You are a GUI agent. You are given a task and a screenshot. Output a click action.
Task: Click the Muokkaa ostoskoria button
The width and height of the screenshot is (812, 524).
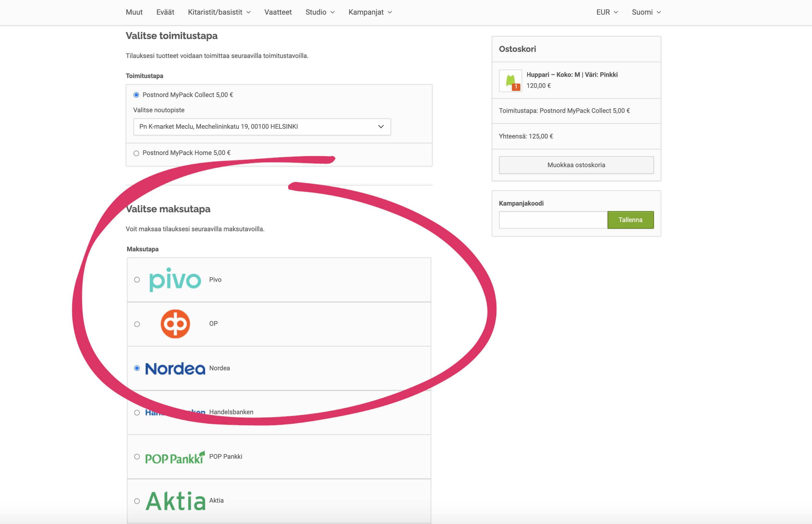click(576, 165)
